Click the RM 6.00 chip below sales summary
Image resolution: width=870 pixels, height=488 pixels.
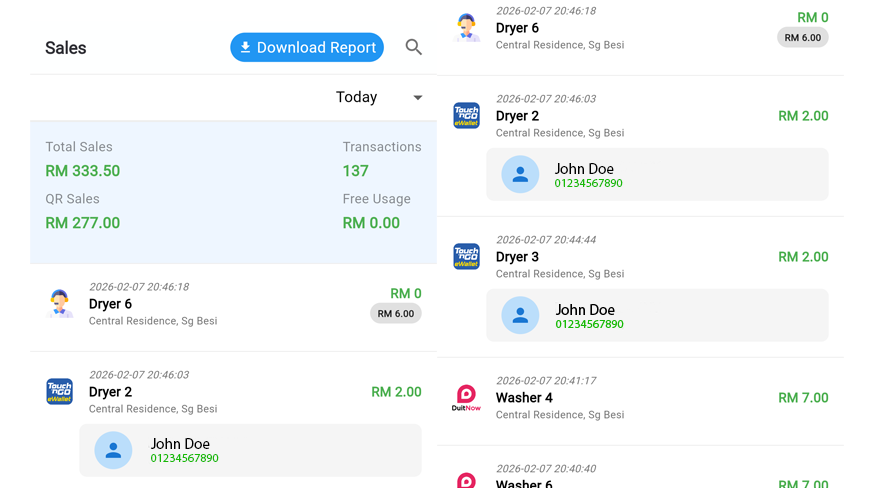click(396, 314)
